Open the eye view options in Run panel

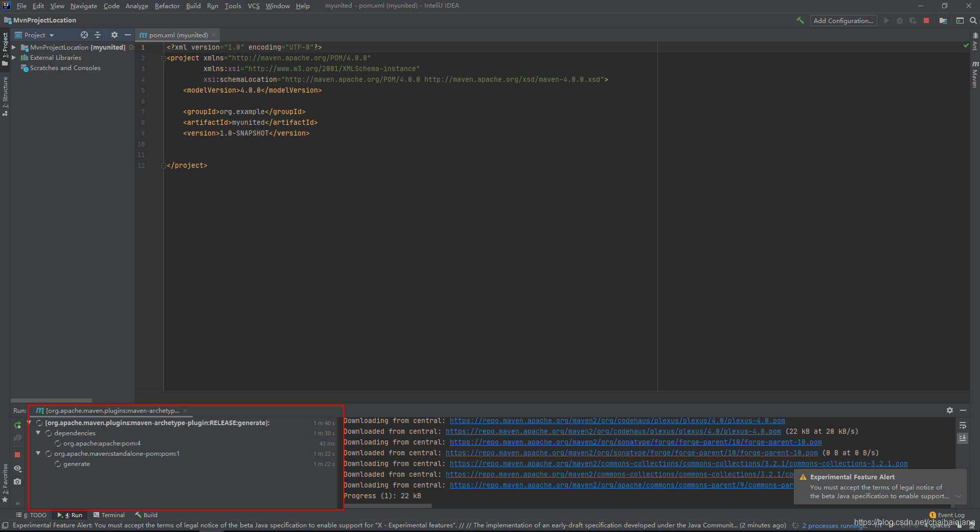(17, 469)
